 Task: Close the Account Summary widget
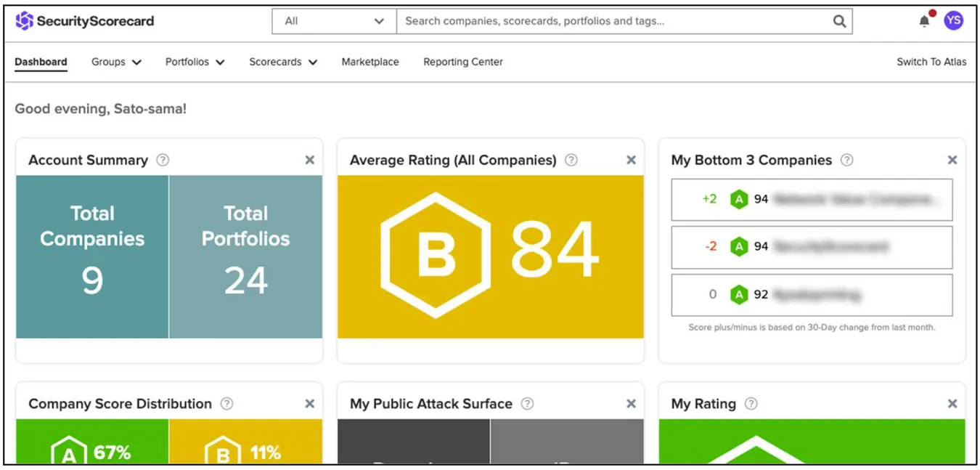coord(309,160)
